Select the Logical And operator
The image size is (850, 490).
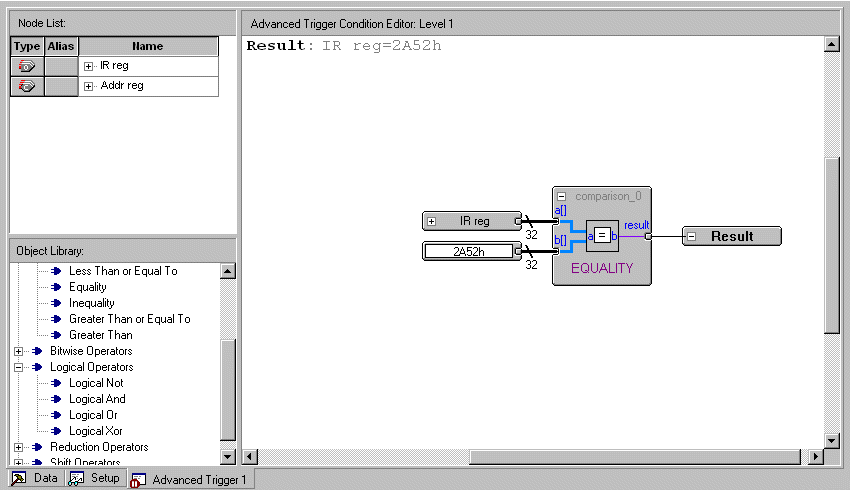[97, 399]
